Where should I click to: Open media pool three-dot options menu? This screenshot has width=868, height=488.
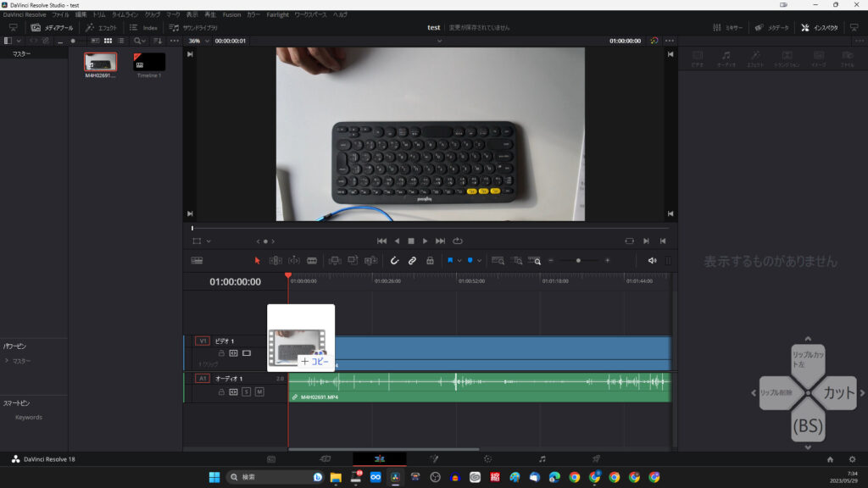pyautogui.click(x=175, y=41)
